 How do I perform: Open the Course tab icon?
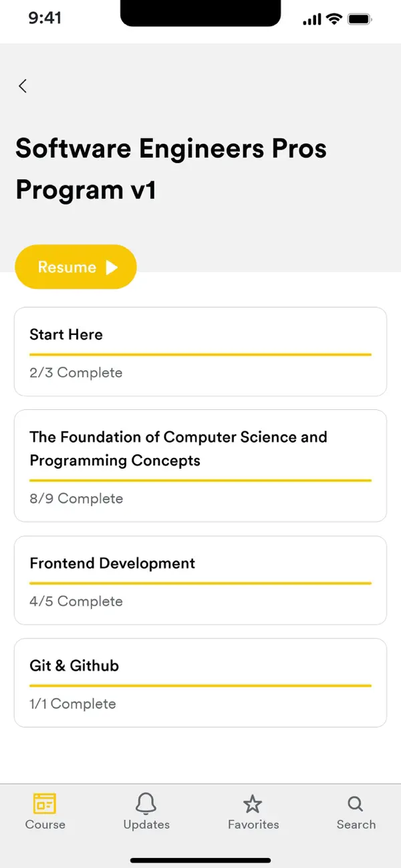point(45,804)
